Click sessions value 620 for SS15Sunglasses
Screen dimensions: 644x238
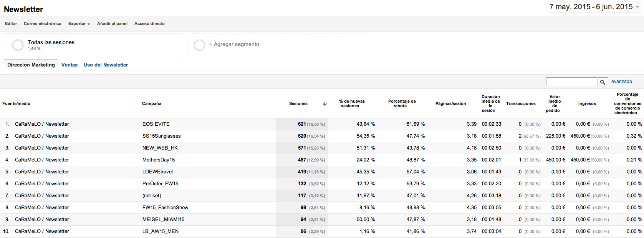(x=302, y=136)
